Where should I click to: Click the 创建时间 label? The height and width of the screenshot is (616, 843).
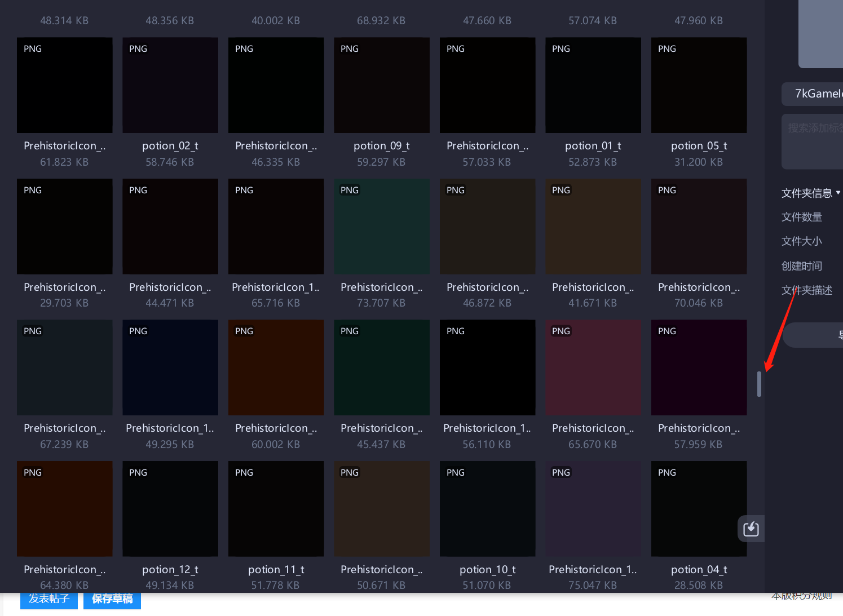(x=802, y=266)
